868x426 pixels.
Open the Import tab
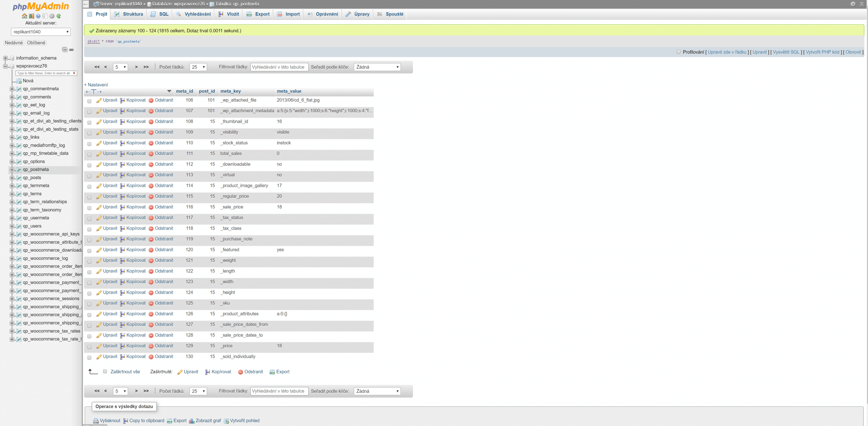point(289,14)
